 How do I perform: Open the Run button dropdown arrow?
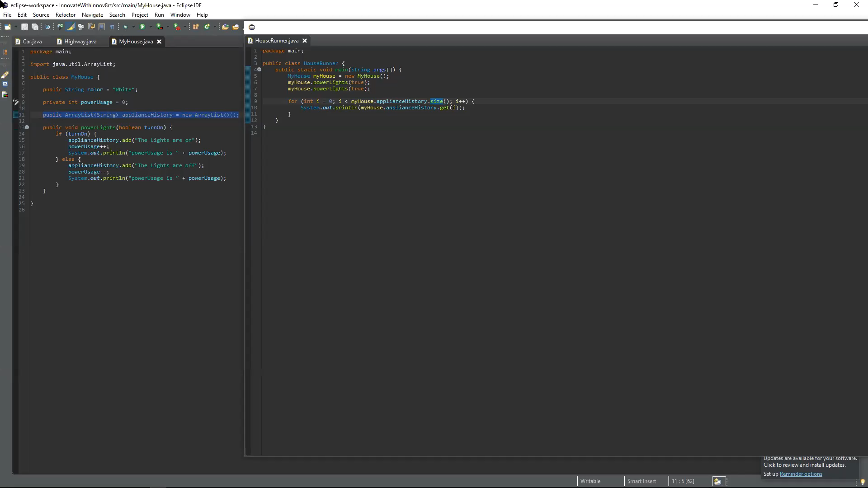coord(151,27)
